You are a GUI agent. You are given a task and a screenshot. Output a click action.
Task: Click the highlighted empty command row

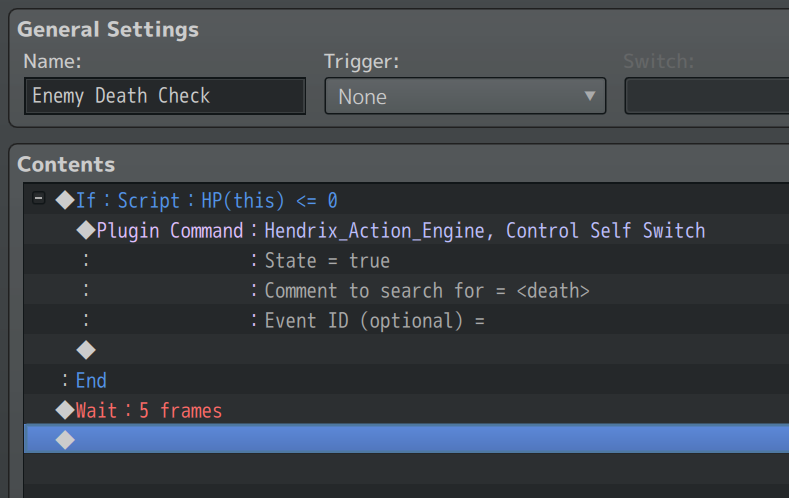407,439
